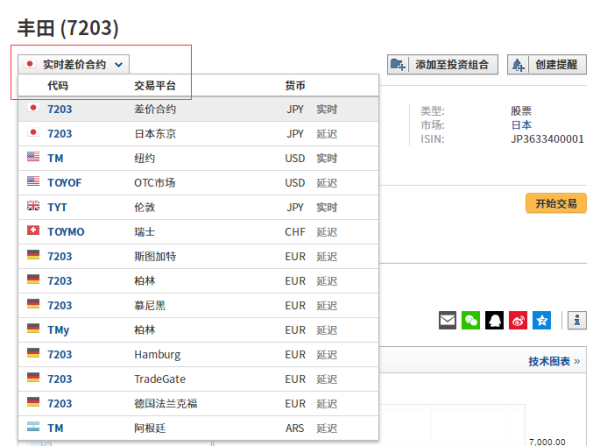This screenshot has width=600, height=446.
Task: Click 创建提醒 button label
Action: [x=556, y=65]
